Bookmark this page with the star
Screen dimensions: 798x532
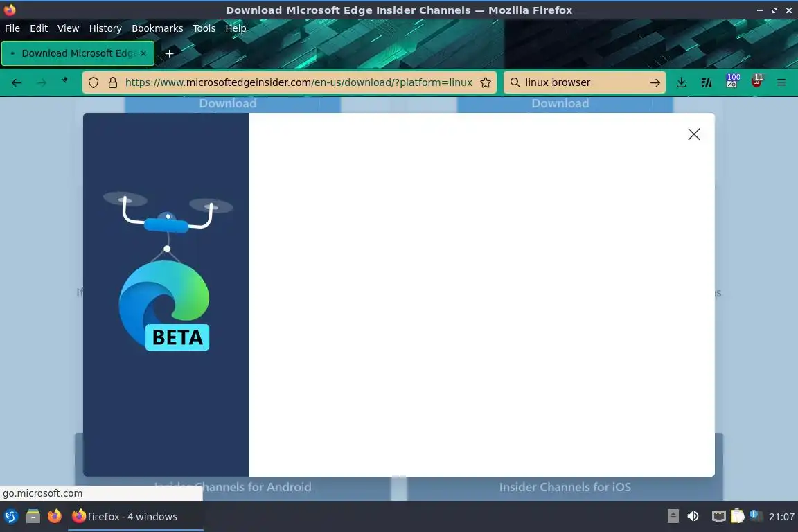click(x=486, y=82)
